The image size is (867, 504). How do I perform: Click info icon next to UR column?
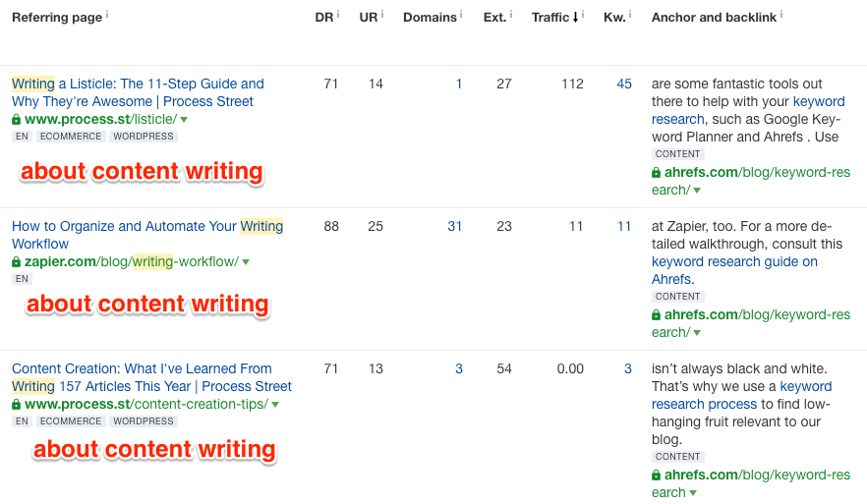(x=382, y=15)
